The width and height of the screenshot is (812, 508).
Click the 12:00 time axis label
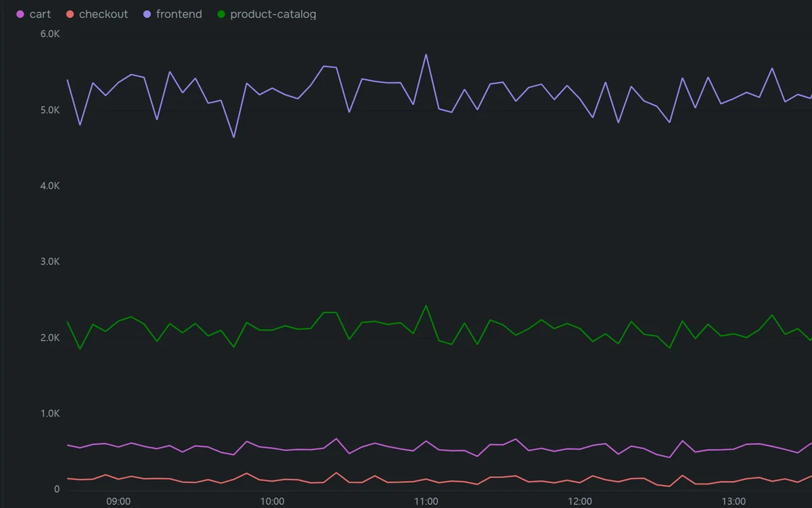point(580,502)
